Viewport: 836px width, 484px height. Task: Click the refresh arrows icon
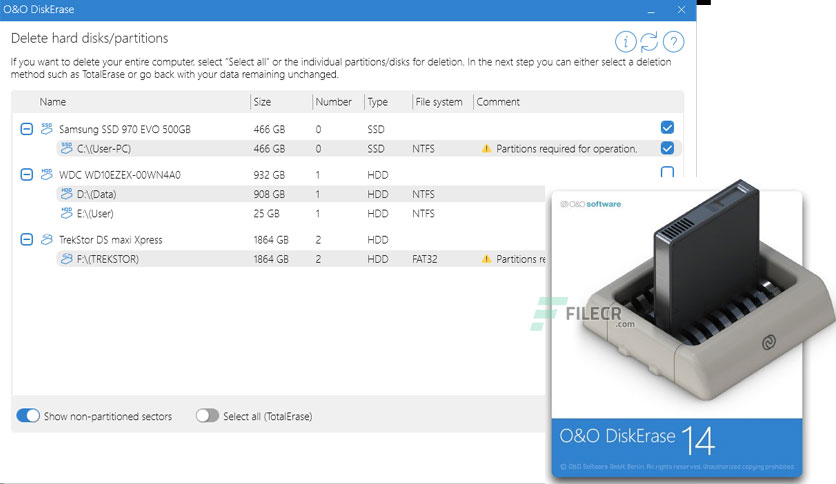(649, 42)
